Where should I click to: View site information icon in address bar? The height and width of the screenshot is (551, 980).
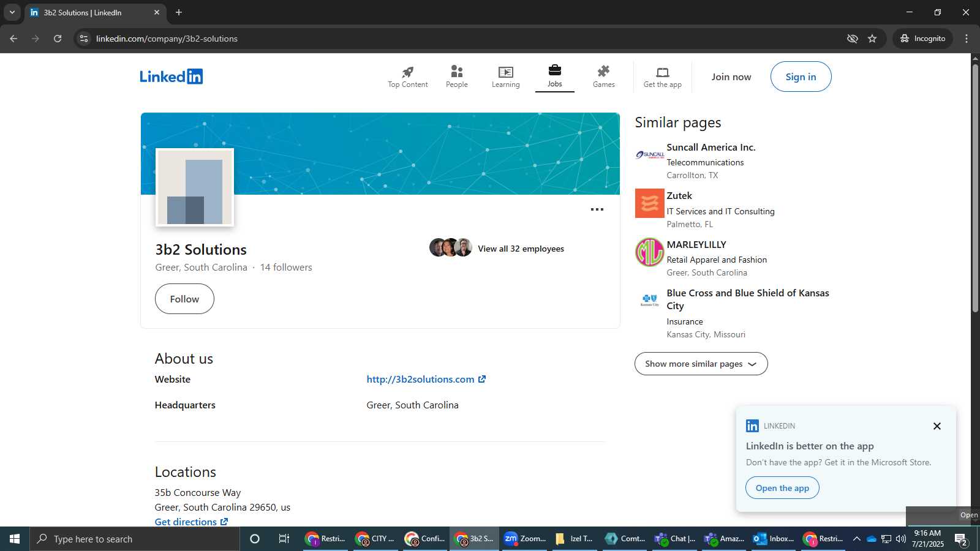tap(84, 39)
